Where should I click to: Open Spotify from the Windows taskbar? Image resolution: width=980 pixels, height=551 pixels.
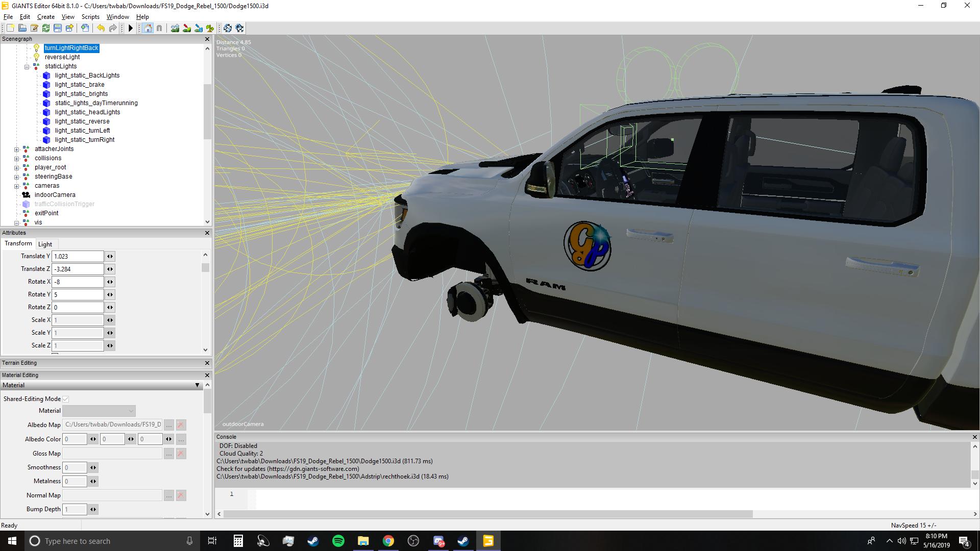click(338, 541)
